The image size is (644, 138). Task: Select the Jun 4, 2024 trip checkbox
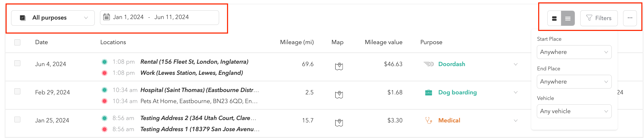click(x=17, y=63)
